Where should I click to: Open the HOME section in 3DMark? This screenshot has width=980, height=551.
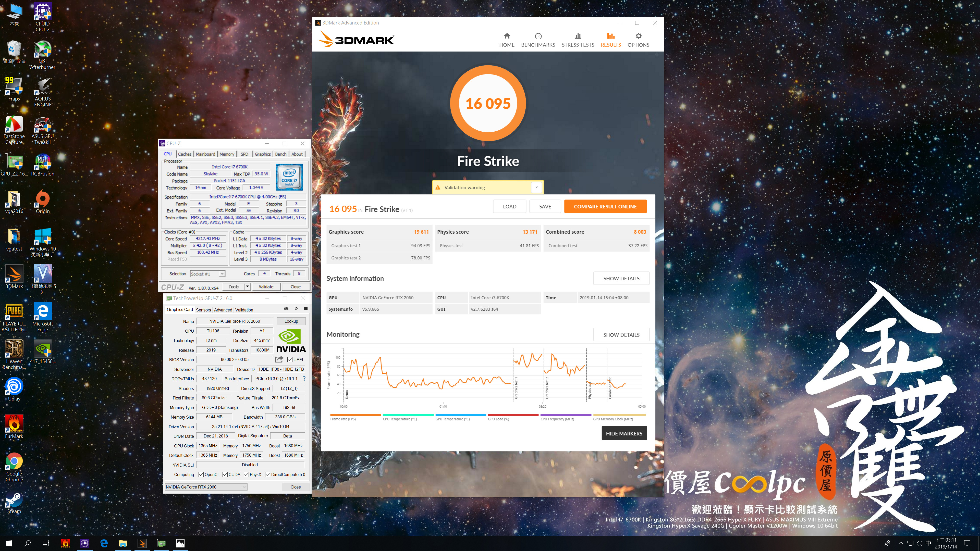[x=507, y=40]
